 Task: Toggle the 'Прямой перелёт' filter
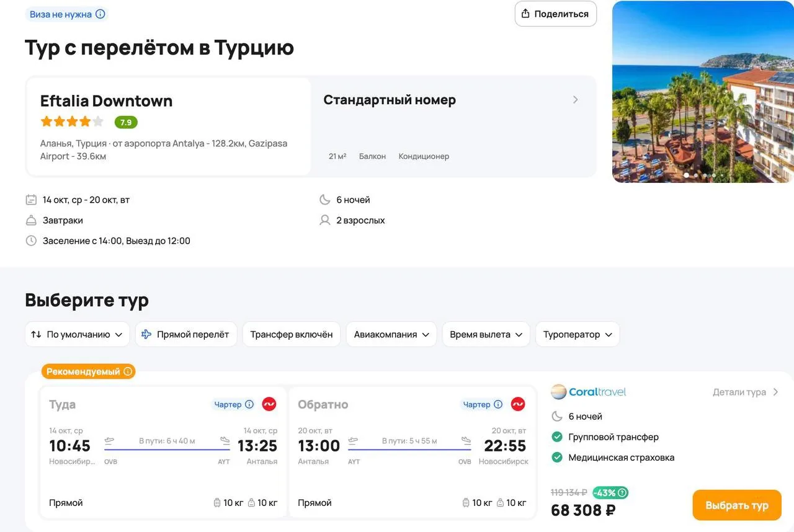point(186,334)
